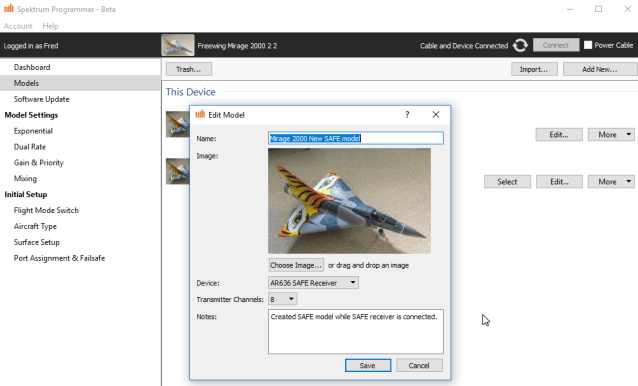This screenshot has width=638, height=386.
Task: Click Cancel in Edit Model dialog
Action: click(419, 365)
